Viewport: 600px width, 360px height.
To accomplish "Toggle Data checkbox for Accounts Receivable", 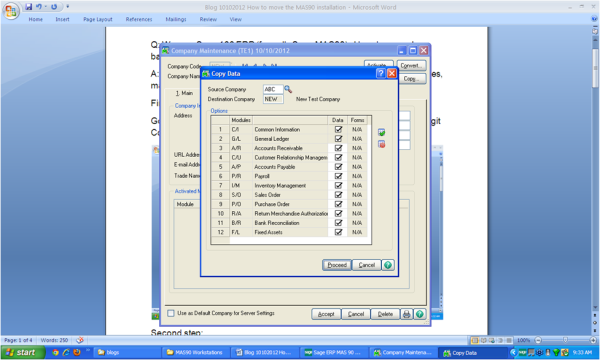I will [338, 148].
